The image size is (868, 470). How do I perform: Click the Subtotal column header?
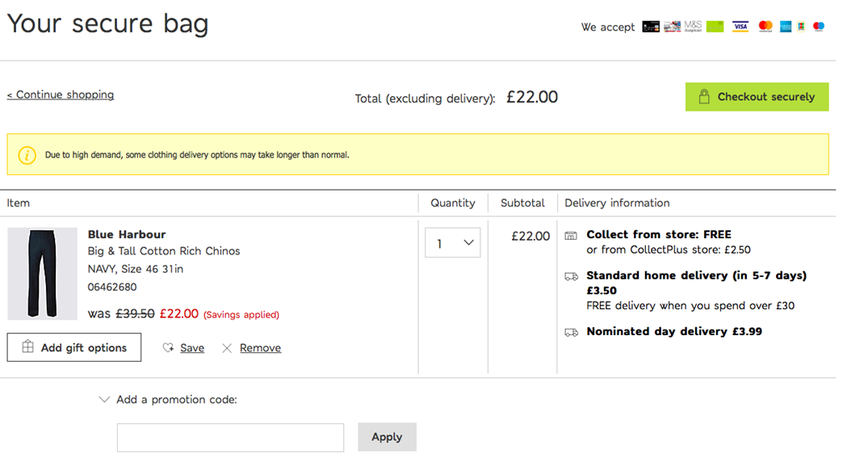coord(522,204)
